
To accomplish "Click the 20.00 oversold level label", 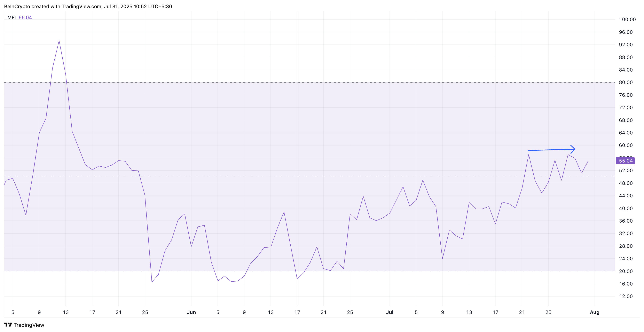I will (626, 271).
